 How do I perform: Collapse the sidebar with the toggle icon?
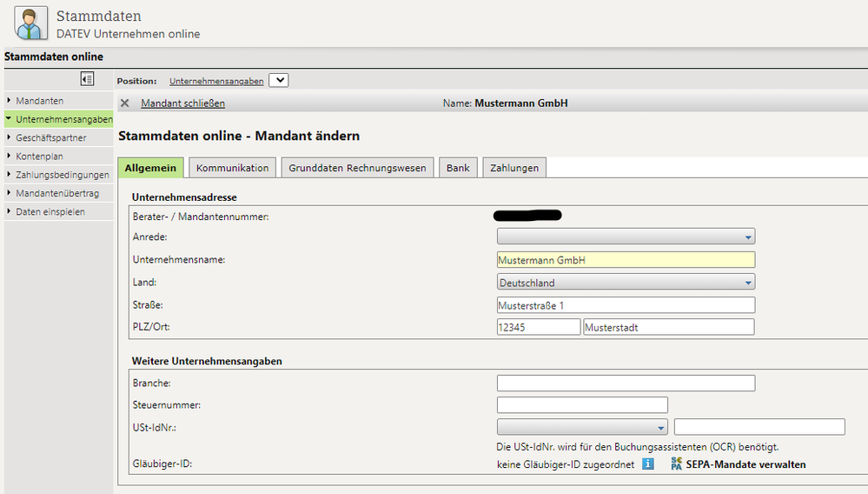[x=87, y=80]
